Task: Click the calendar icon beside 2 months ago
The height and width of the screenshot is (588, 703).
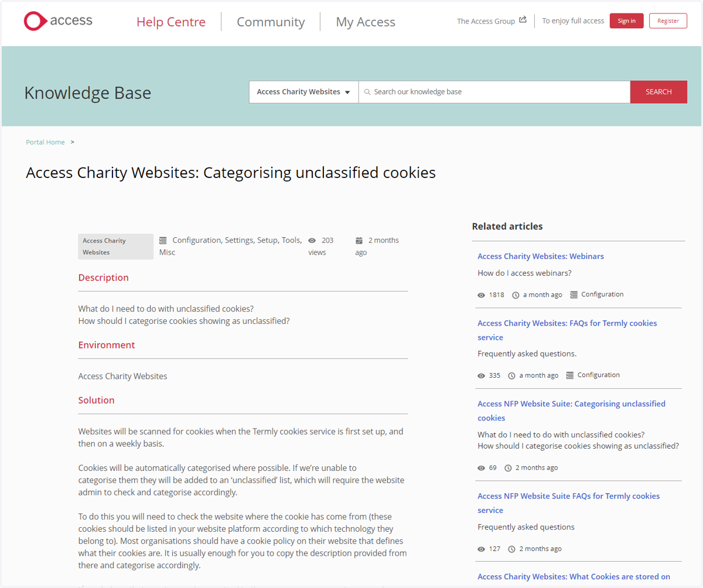Action: [x=359, y=240]
